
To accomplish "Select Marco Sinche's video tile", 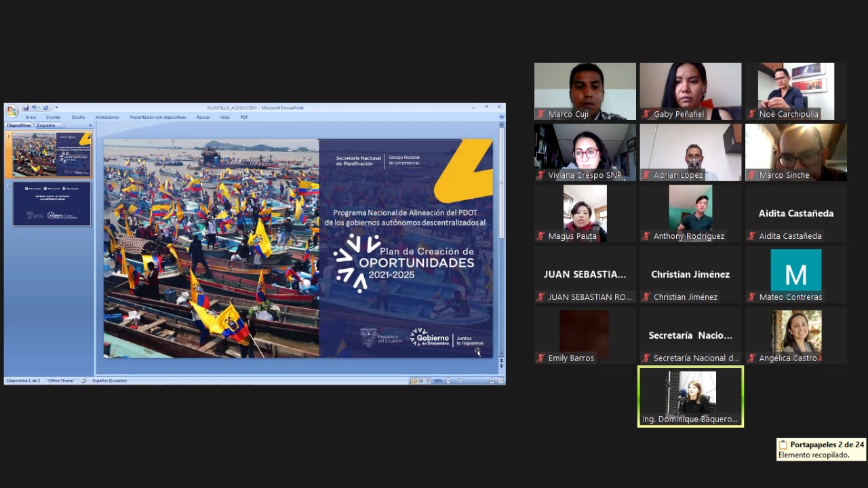I will coord(796,153).
